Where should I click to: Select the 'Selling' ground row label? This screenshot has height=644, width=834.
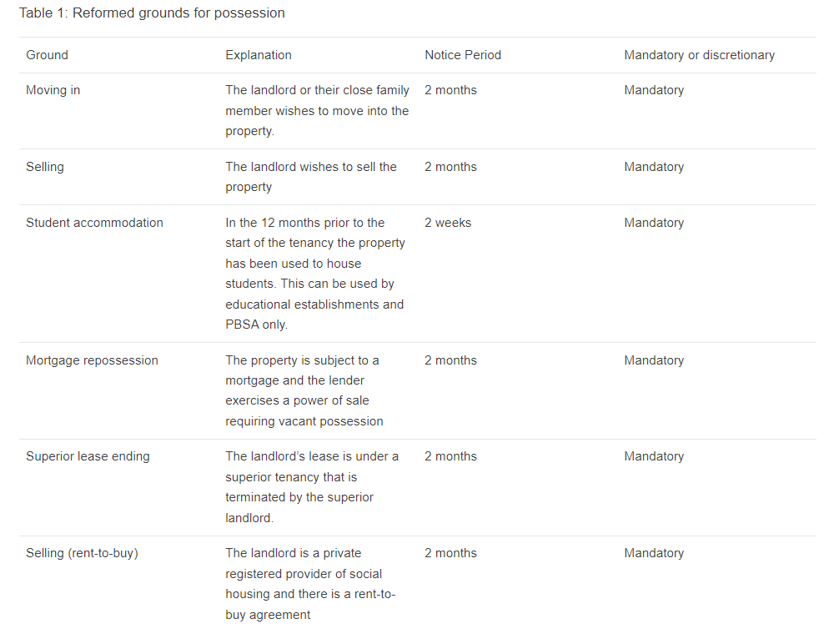[x=45, y=167]
